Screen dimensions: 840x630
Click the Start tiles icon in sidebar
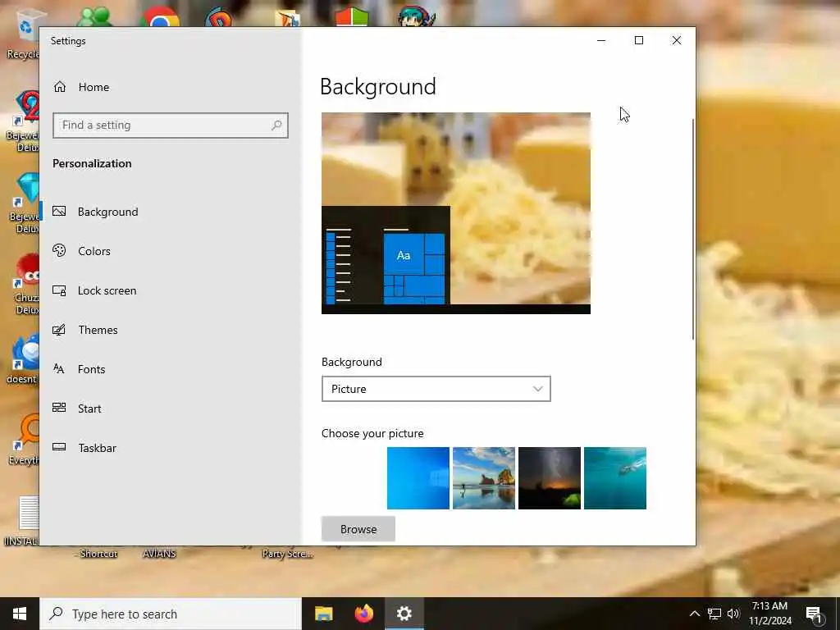[x=59, y=408]
